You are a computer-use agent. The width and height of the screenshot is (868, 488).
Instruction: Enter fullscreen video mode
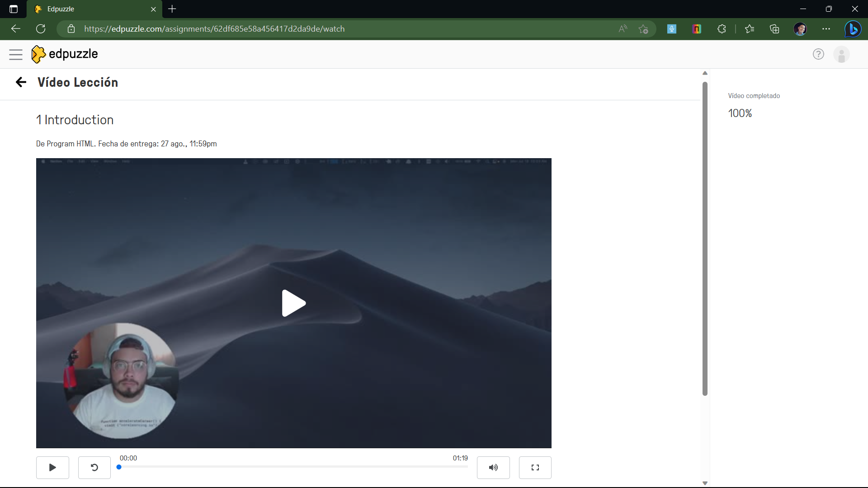coord(535,468)
